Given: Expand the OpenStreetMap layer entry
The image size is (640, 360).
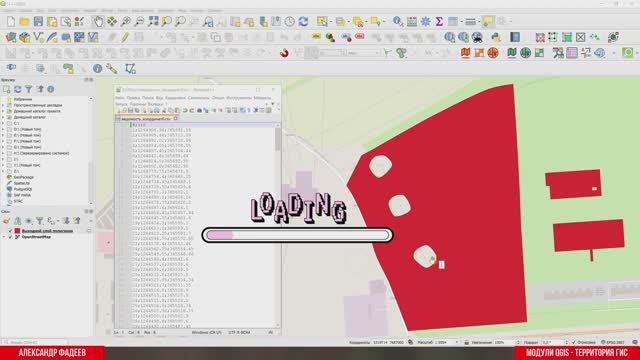Looking at the screenshot, I should 4,237.
